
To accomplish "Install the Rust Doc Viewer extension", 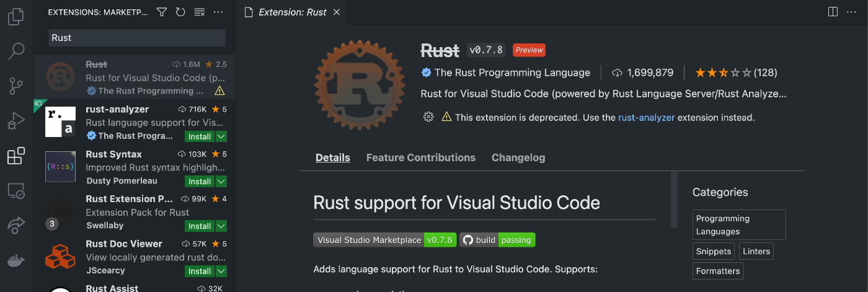I will pos(200,271).
